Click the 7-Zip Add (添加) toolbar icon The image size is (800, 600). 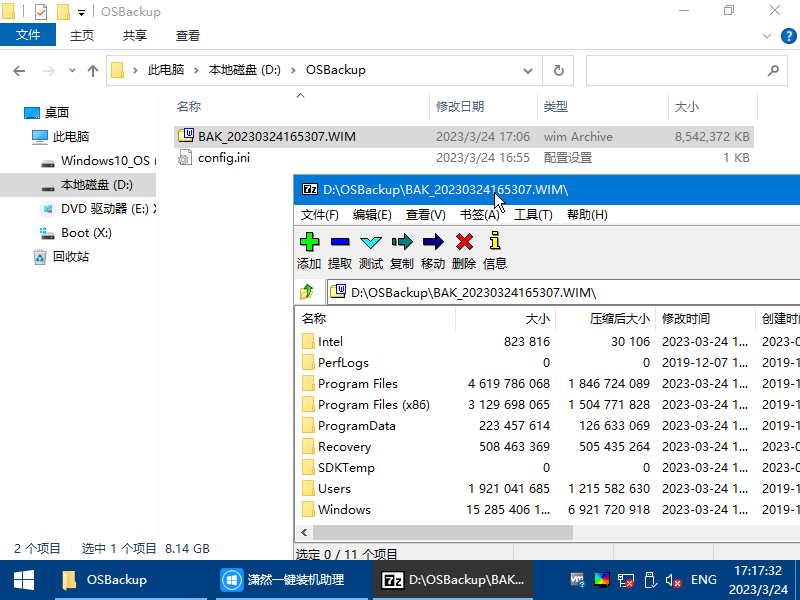pos(309,242)
